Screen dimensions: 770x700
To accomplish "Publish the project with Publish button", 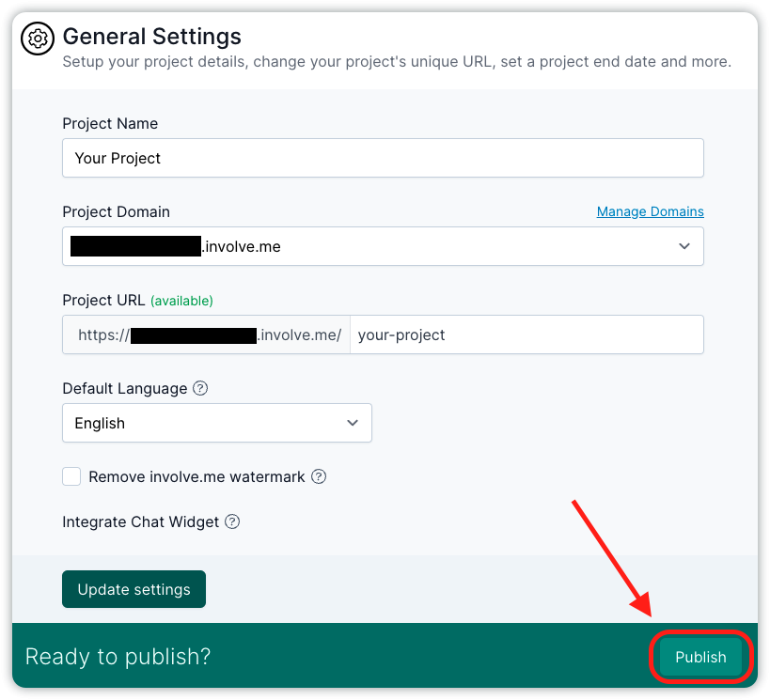I will (x=700, y=657).
